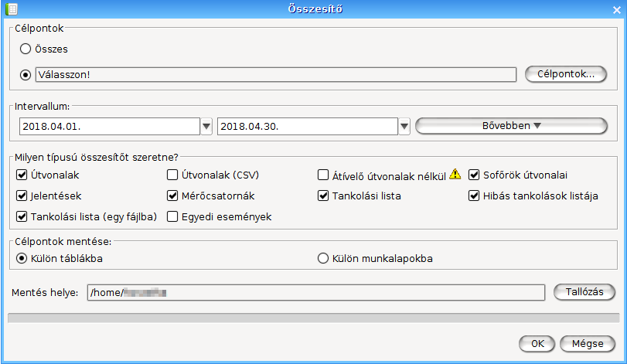Viewport: 627px width, 364px height.
Task: Open the end date dropdown arrow
Action: tap(404, 126)
